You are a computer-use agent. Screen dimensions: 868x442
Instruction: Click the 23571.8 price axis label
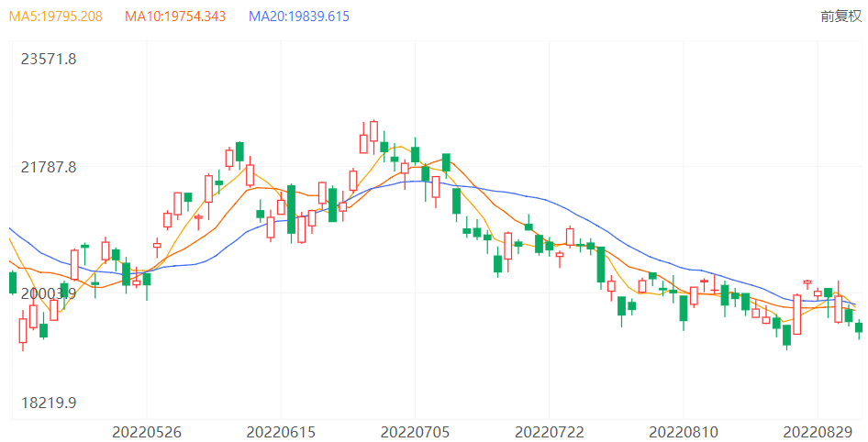pyautogui.click(x=49, y=59)
